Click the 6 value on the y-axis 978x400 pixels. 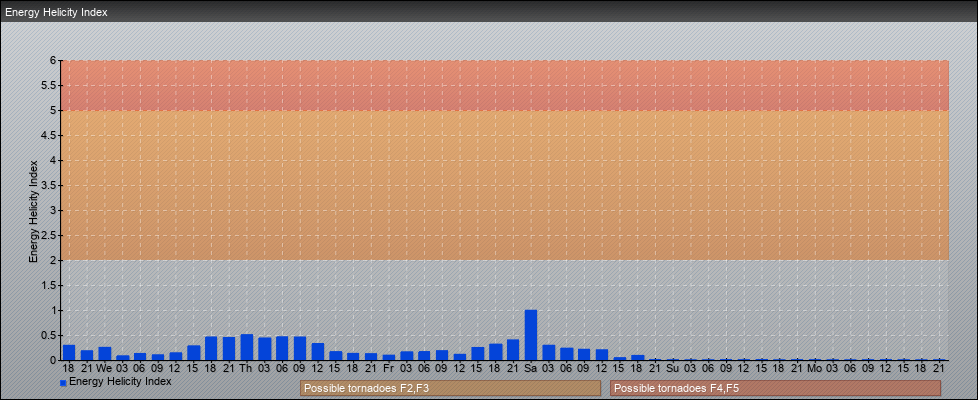(x=54, y=61)
